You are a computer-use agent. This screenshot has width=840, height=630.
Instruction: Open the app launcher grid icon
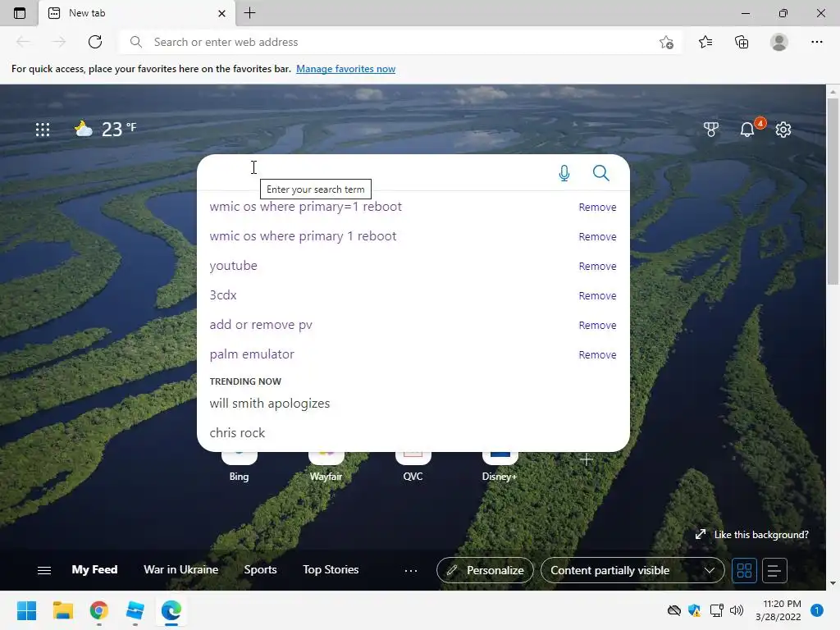pyautogui.click(x=43, y=129)
